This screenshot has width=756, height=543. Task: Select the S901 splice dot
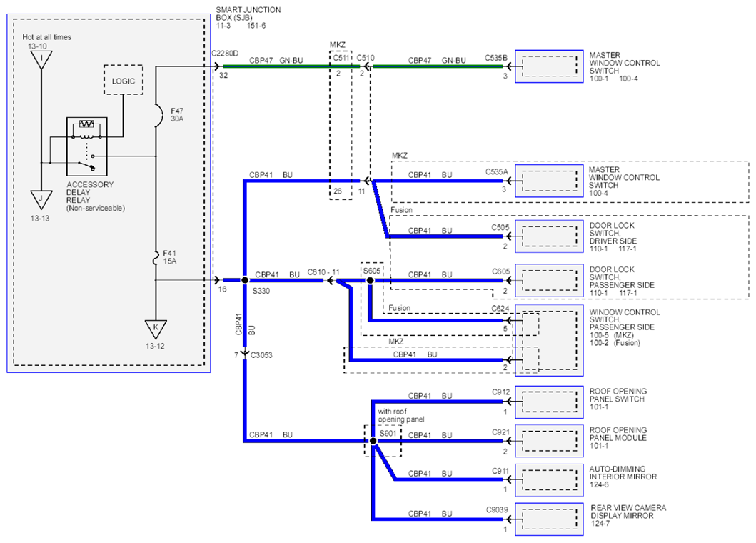(373, 441)
